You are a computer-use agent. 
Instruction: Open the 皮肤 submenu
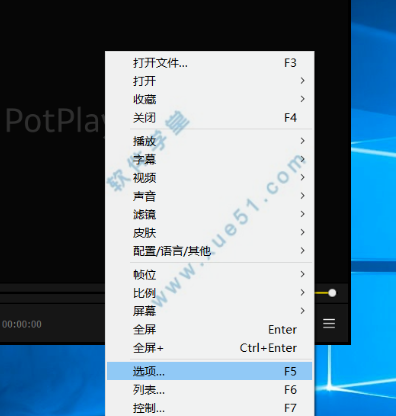(x=209, y=232)
